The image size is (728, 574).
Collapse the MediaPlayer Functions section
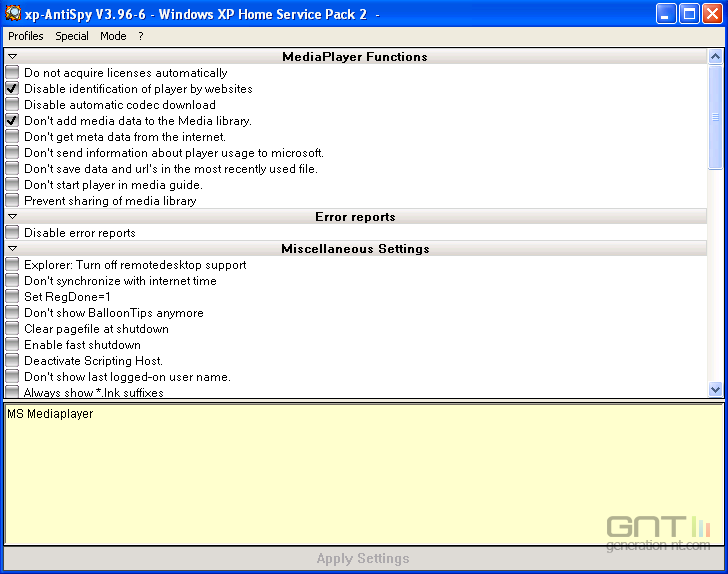tap(13, 57)
